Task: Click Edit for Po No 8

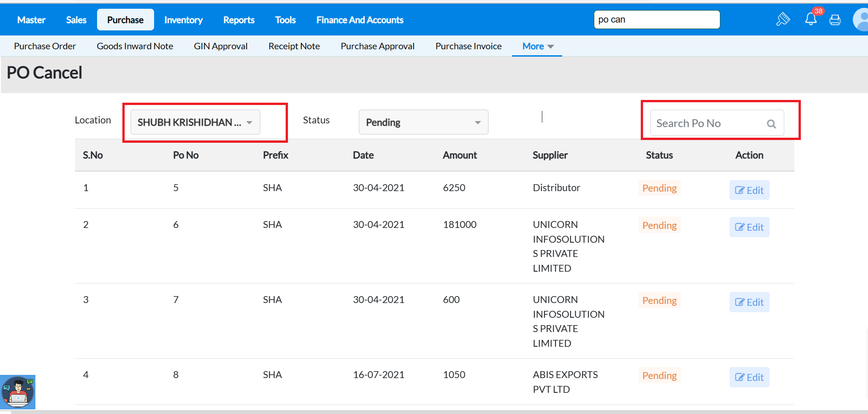Action: 749,377
